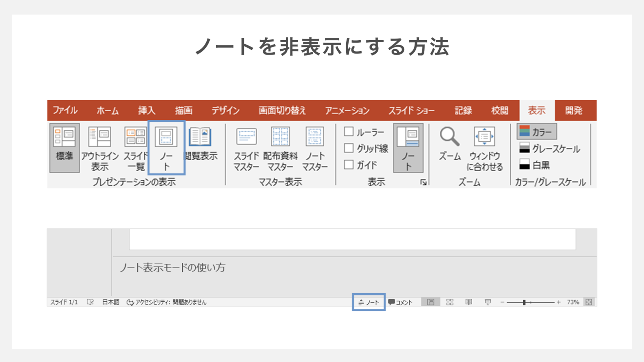The image size is (644, 362).
Task: Open 配布資料マスター handout master
Action: pos(280,148)
